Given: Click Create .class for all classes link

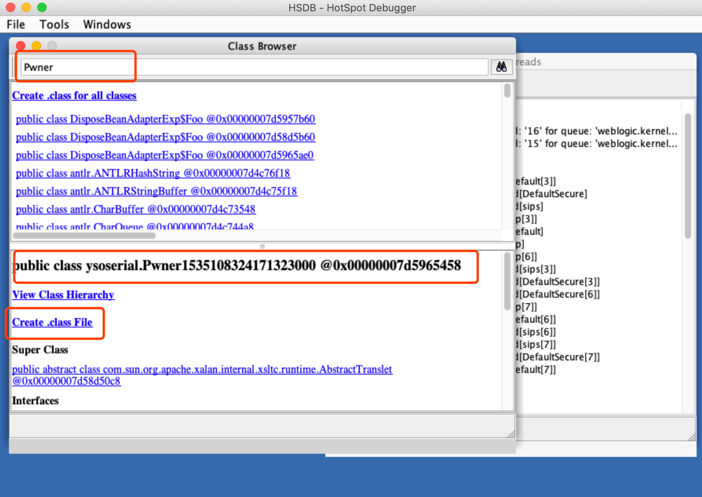Looking at the screenshot, I should click(x=74, y=95).
